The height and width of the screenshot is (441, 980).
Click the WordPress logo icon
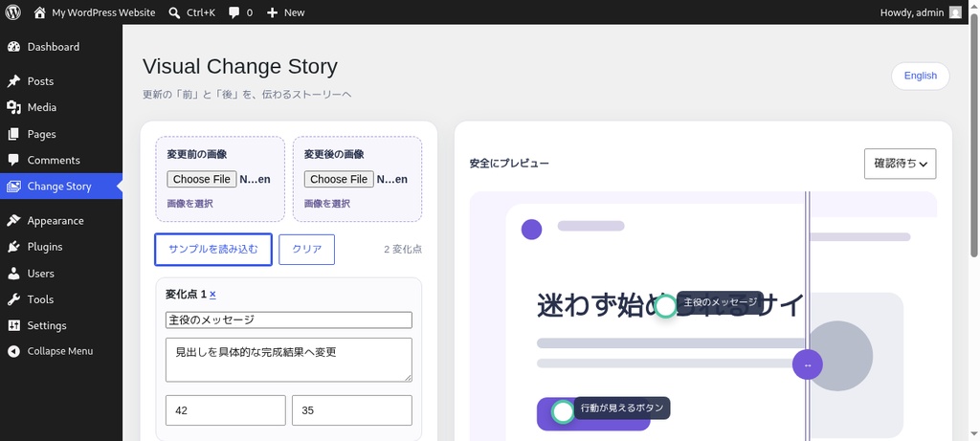(x=12, y=11)
